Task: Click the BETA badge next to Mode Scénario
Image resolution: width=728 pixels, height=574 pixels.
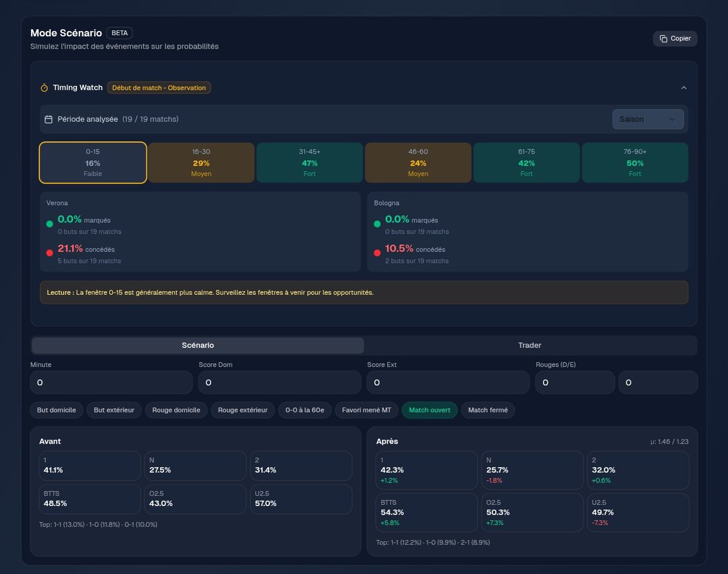Action: coord(120,33)
